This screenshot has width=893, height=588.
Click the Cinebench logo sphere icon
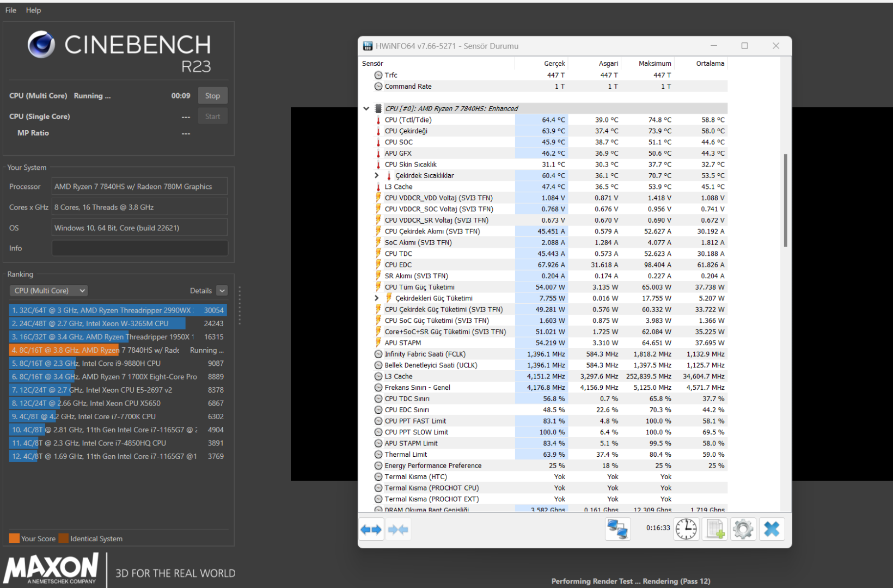41,44
